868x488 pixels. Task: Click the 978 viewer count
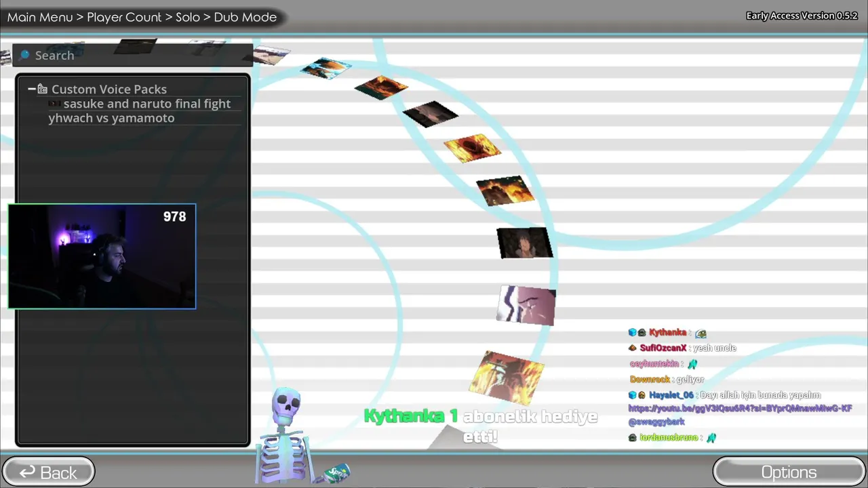click(174, 216)
